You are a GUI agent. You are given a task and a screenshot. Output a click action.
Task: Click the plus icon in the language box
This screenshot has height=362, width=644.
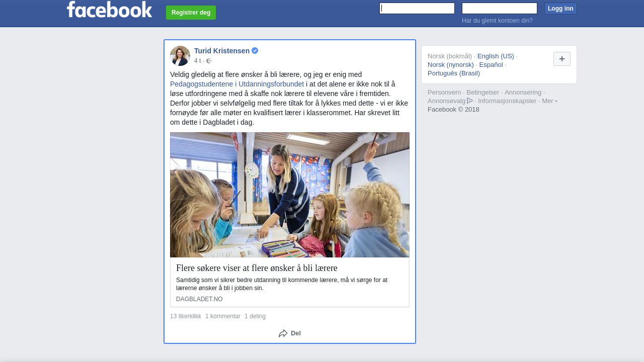point(562,59)
